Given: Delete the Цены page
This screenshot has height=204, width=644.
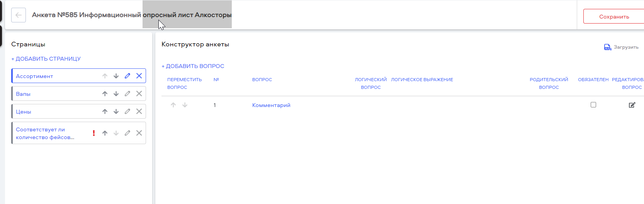Looking at the screenshot, I should [139, 112].
